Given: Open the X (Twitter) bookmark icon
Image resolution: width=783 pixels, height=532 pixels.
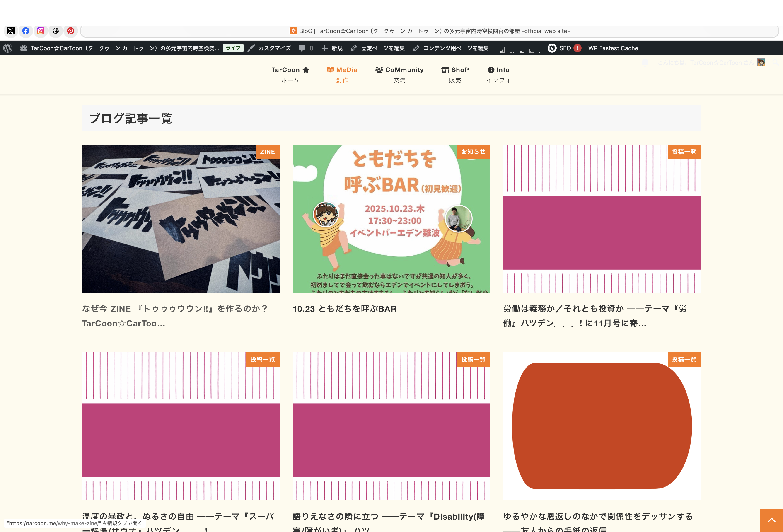Looking at the screenshot, I should [11, 31].
